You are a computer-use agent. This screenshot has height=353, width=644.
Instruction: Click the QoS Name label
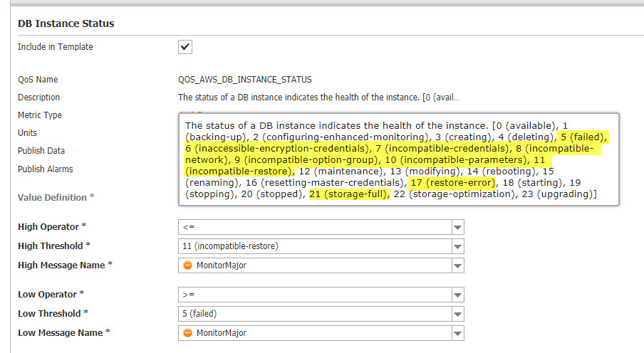[38, 80]
